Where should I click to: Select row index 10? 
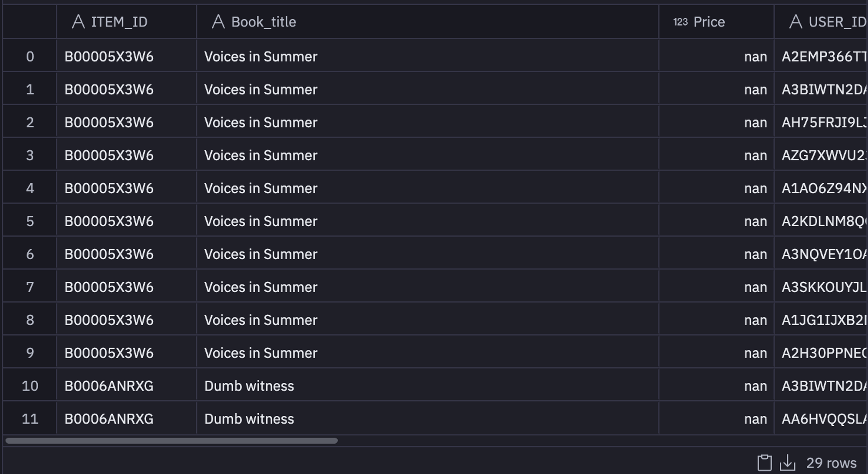[30, 386]
